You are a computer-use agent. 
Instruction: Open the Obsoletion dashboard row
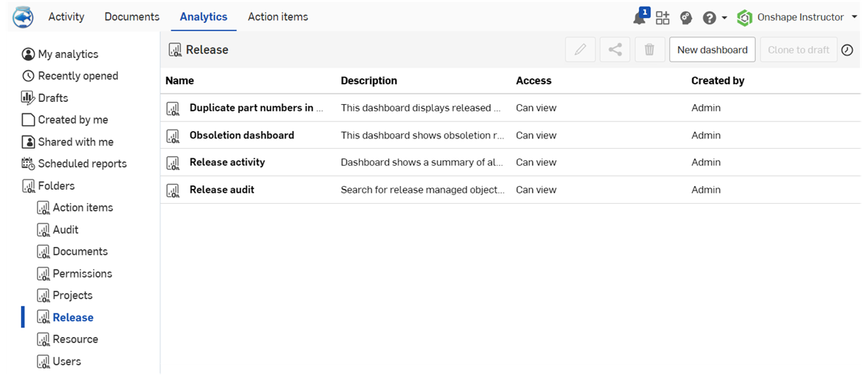click(242, 135)
